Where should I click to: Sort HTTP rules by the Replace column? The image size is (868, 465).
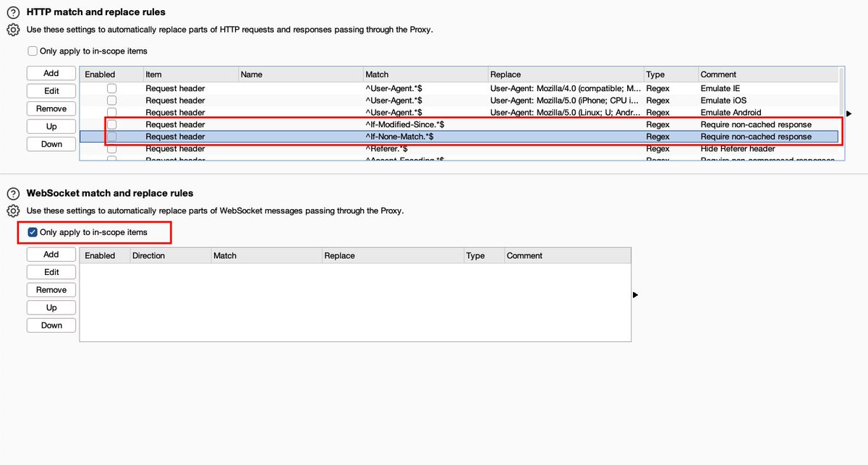pyautogui.click(x=565, y=74)
